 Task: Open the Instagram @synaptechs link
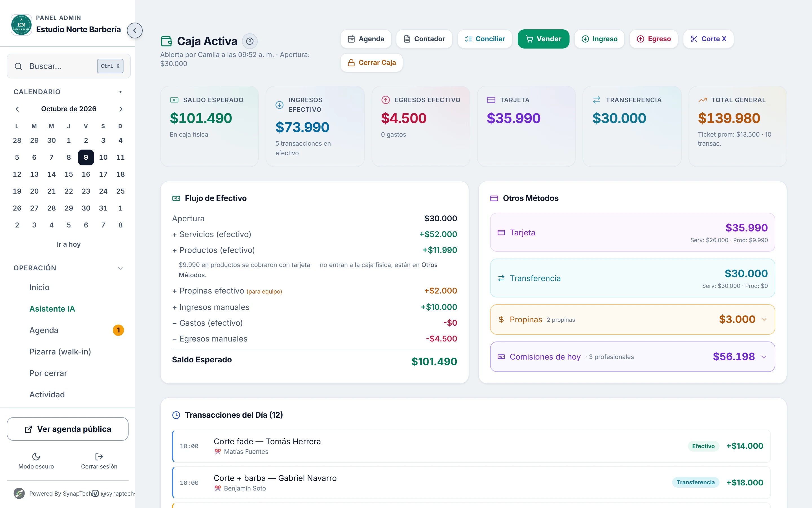coord(114,493)
